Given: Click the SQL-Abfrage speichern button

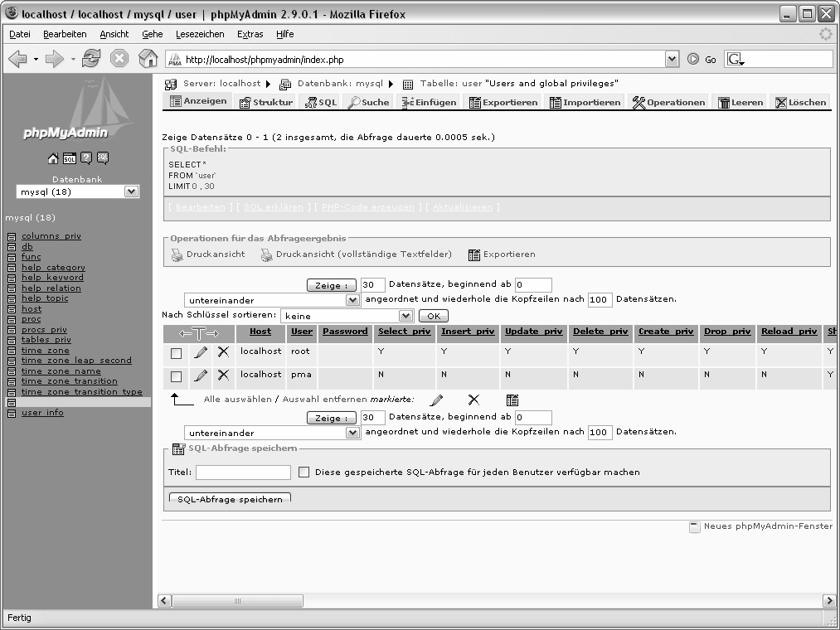Looking at the screenshot, I should pyautogui.click(x=230, y=500).
